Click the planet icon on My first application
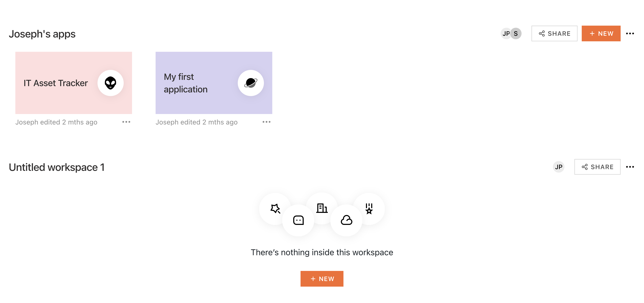The height and width of the screenshot is (303, 644). coord(250,83)
